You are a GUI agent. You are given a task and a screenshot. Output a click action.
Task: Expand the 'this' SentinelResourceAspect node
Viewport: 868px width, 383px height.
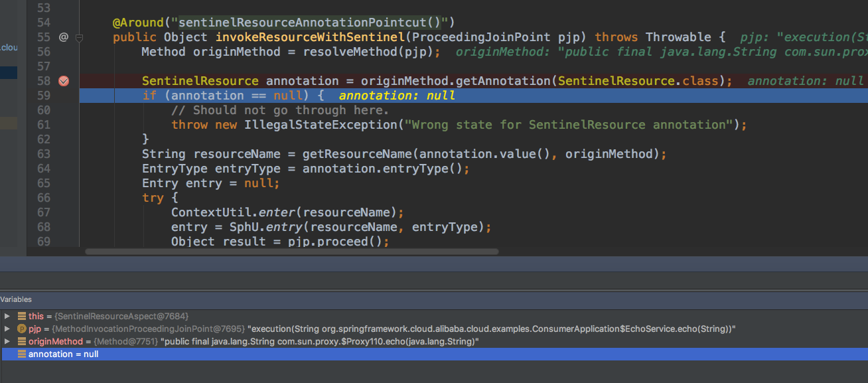pyautogui.click(x=7, y=317)
